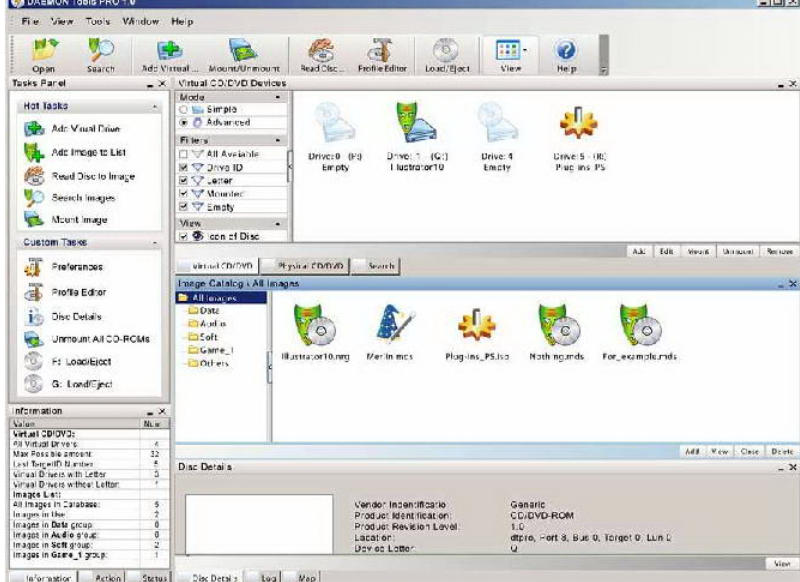Toggle the Drive ID filter checkbox
This screenshot has height=582, width=800.
[183, 167]
